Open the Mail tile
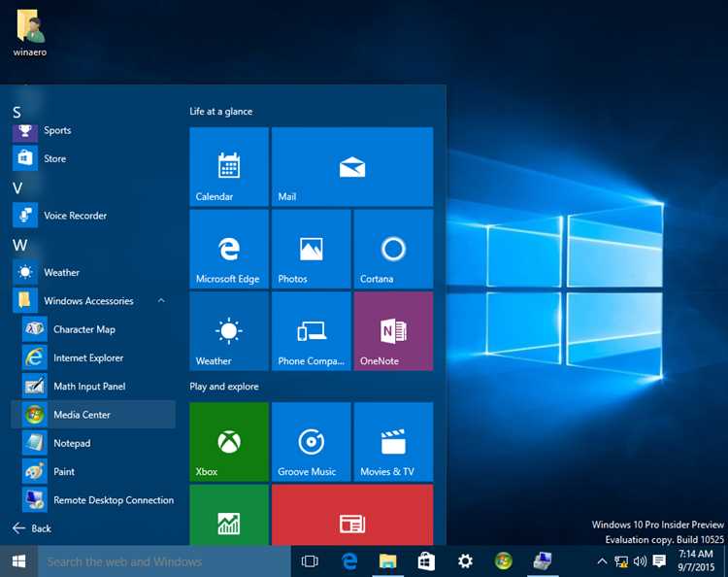 pos(352,166)
